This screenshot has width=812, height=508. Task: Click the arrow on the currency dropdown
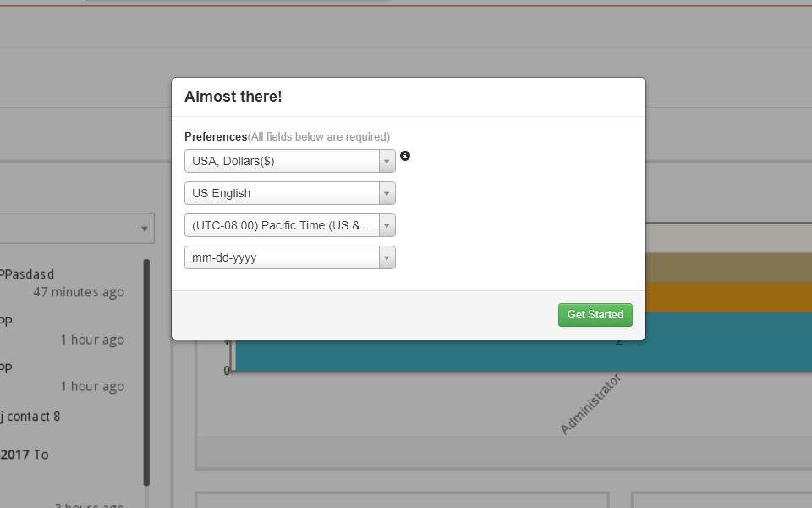point(387,161)
